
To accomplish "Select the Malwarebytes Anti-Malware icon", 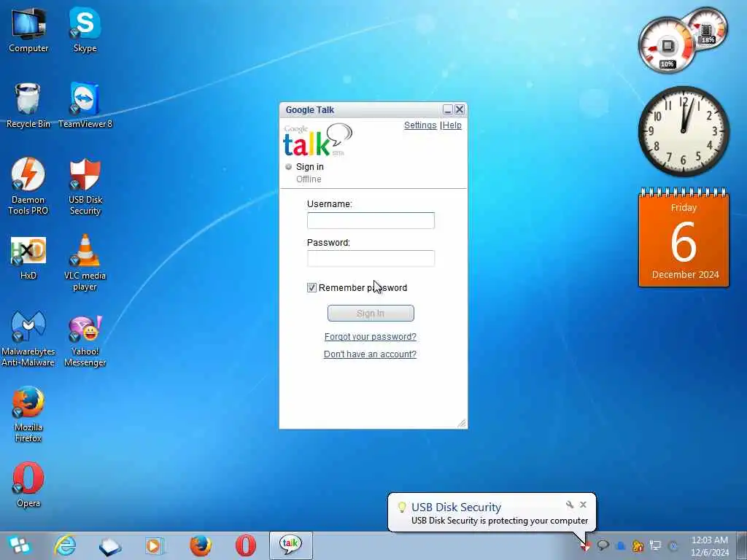I will [x=28, y=338].
